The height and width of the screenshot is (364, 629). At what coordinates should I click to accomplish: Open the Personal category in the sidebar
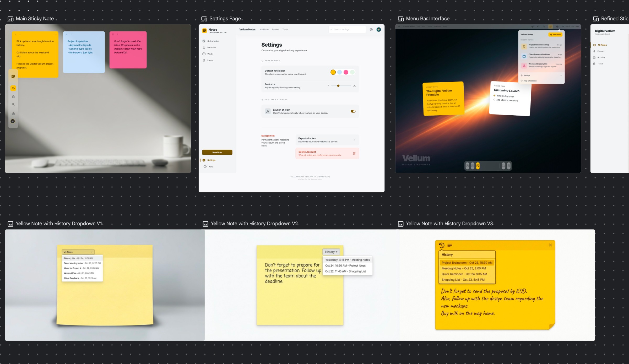click(x=209, y=47)
